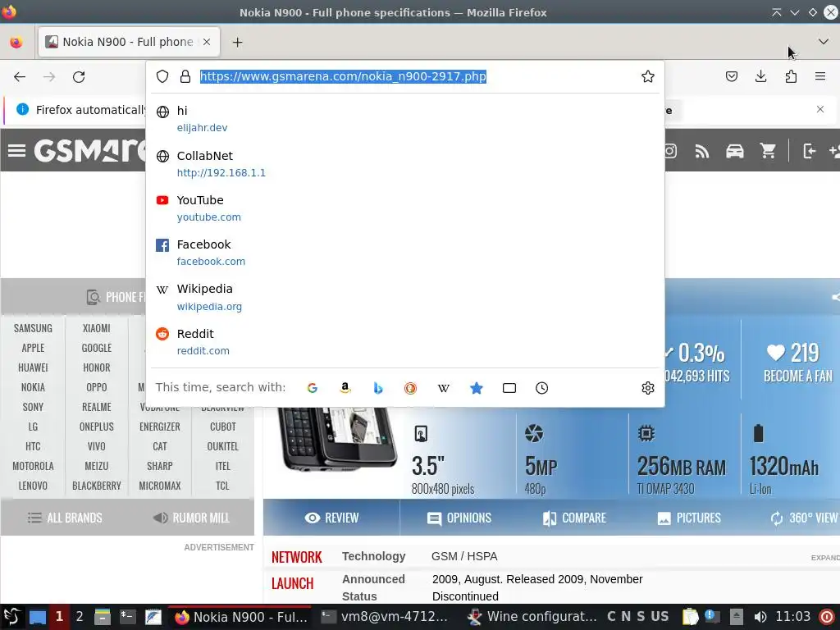Open the Downloads panel
The image size is (840, 630).
(x=760, y=76)
